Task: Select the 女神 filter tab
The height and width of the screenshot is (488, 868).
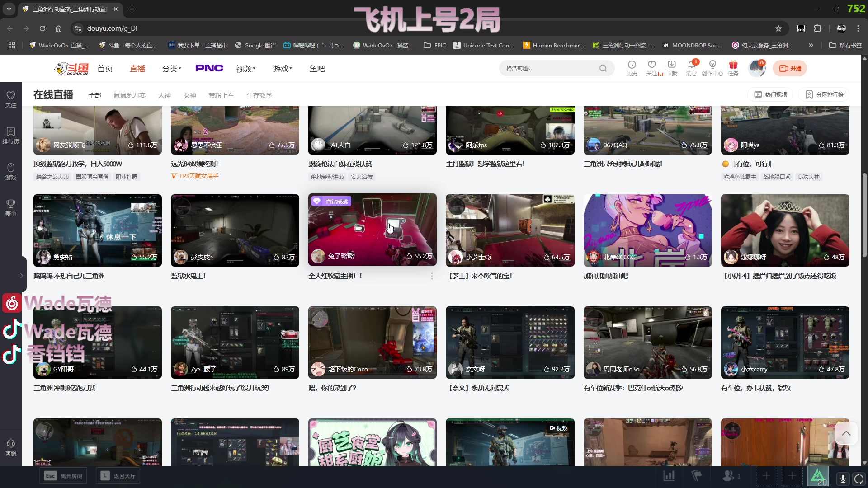Action: tap(190, 95)
